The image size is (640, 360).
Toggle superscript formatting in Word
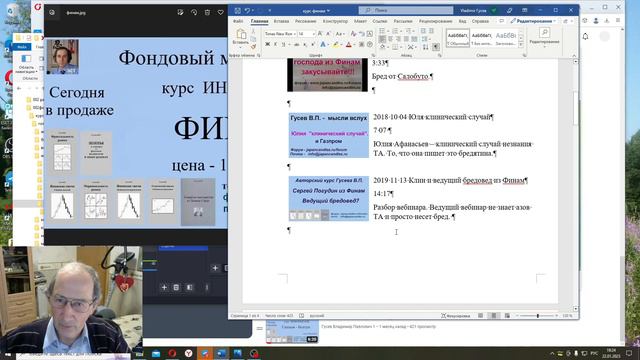[x=313, y=44]
